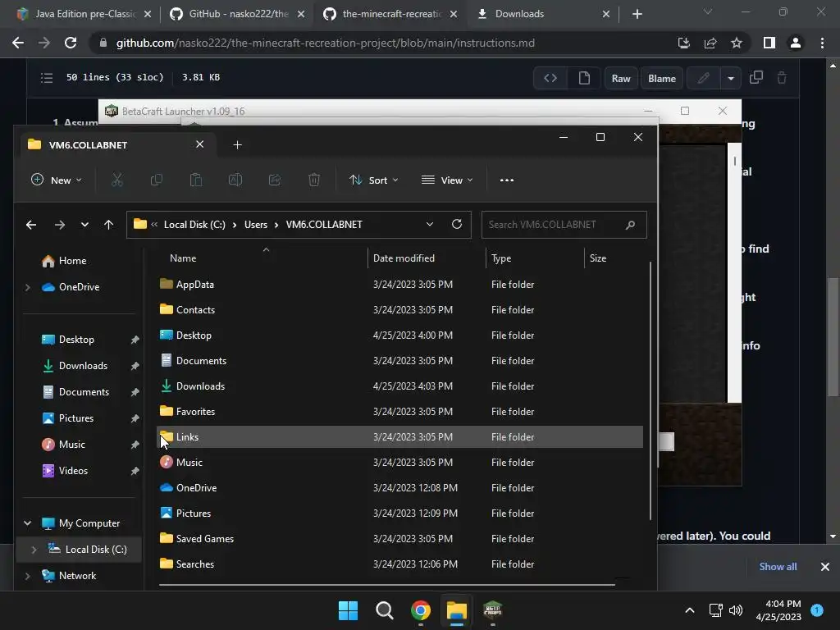Open the Sort dropdown menu
The width and height of the screenshot is (840, 630).
pos(374,180)
